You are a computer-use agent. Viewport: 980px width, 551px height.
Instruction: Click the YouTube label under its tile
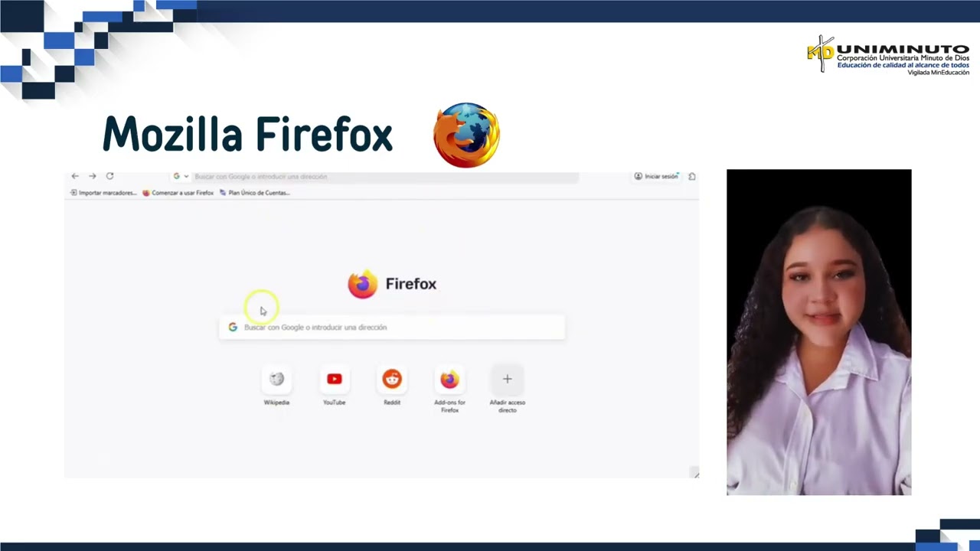(334, 403)
